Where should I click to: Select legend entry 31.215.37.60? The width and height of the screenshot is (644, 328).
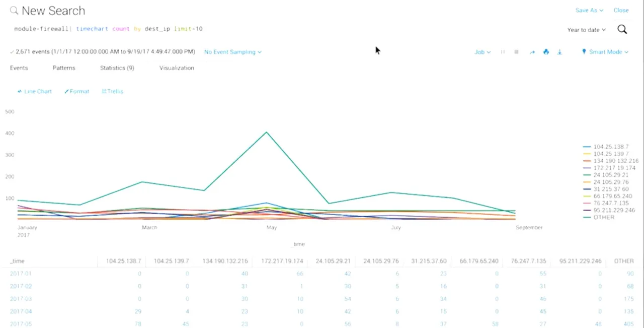605,189
